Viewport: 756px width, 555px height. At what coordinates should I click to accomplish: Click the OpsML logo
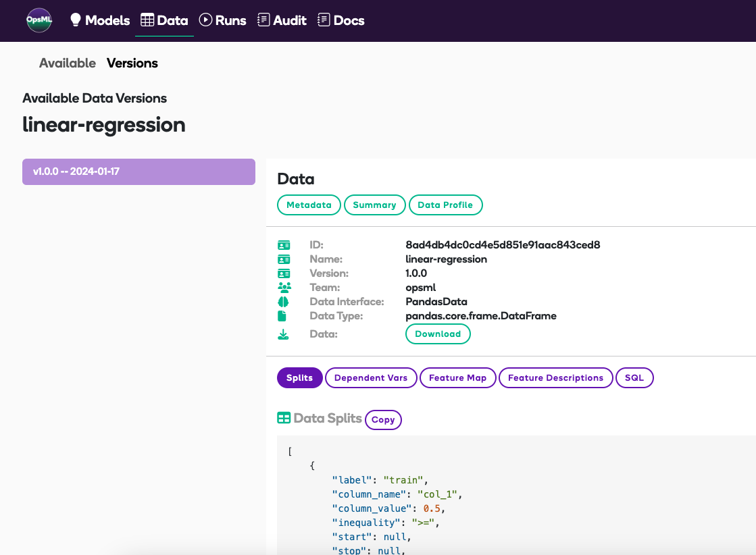point(39,20)
